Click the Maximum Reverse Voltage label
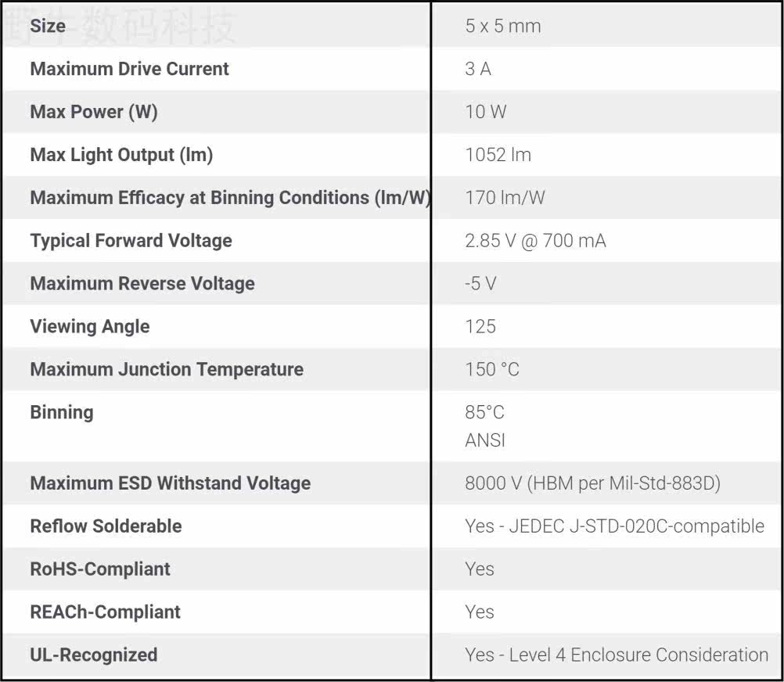 click(142, 284)
